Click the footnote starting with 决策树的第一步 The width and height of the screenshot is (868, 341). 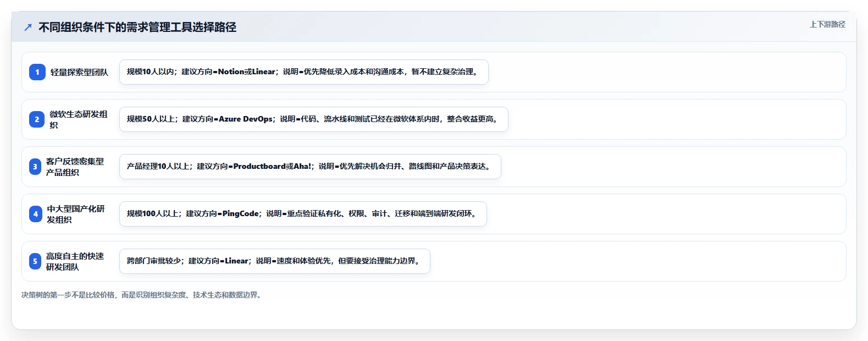tap(142, 295)
